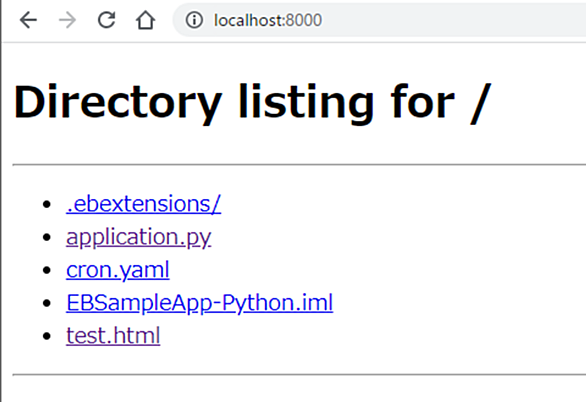Image resolution: width=586 pixels, height=402 pixels.
Task: Click the bullet beside EBSampleApp-Python.iml
Action: 47,303
